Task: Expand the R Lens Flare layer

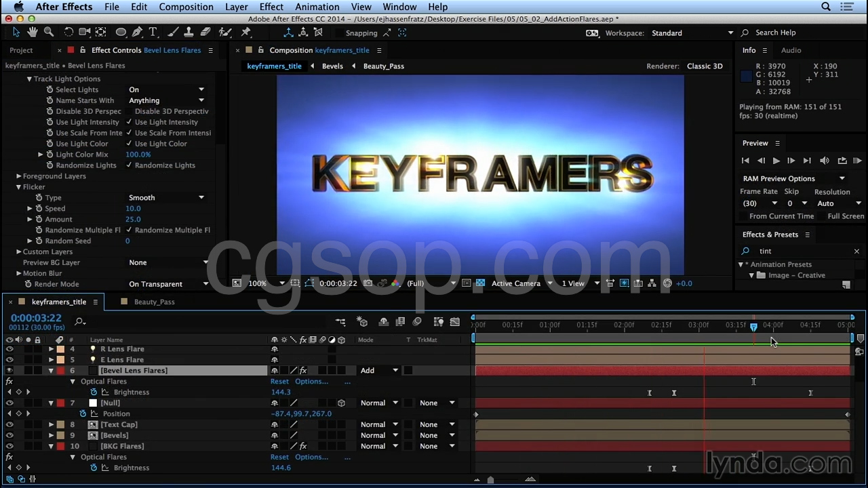Action: tap(51, 349)
